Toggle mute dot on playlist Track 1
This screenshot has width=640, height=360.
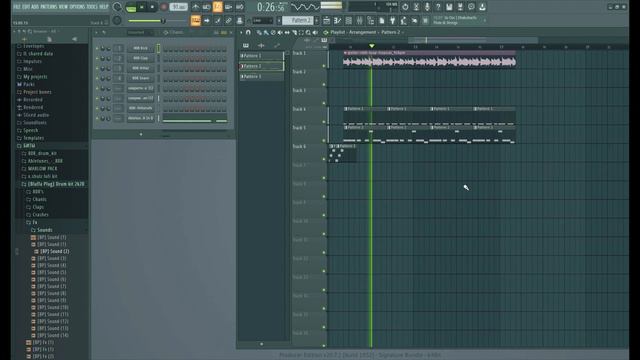click(x=324, y=65)
